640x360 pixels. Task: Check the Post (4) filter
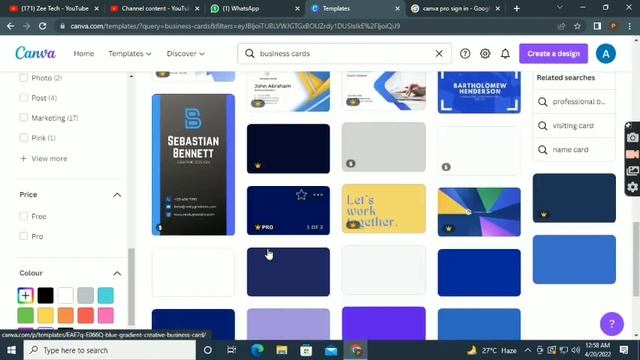[x=24, y=98]
